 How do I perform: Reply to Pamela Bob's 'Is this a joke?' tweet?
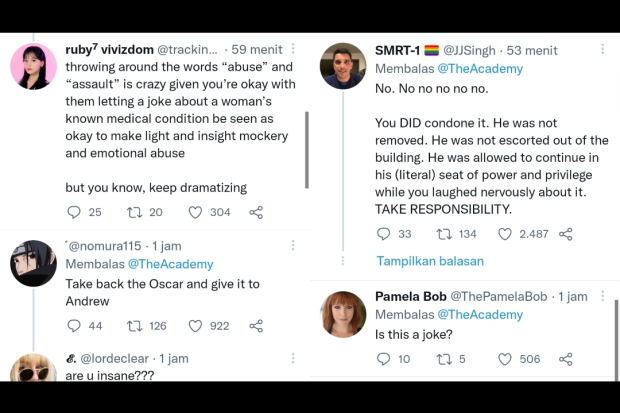pos(383,359)
